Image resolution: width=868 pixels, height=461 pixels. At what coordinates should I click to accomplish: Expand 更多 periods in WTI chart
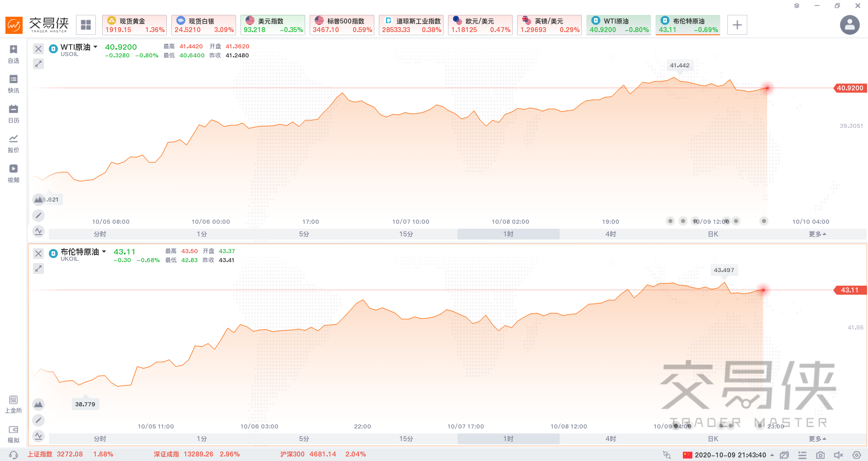[x=817, y=234]
